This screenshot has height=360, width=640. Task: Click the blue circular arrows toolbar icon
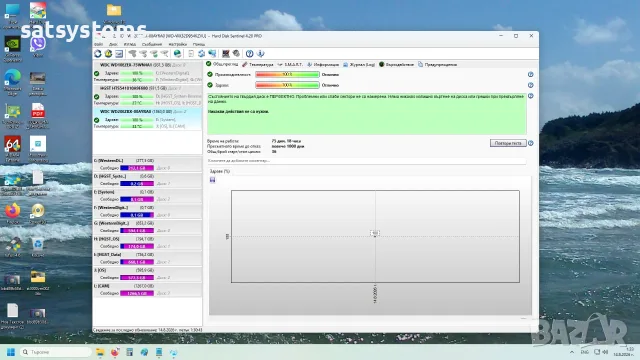(202, 53)
